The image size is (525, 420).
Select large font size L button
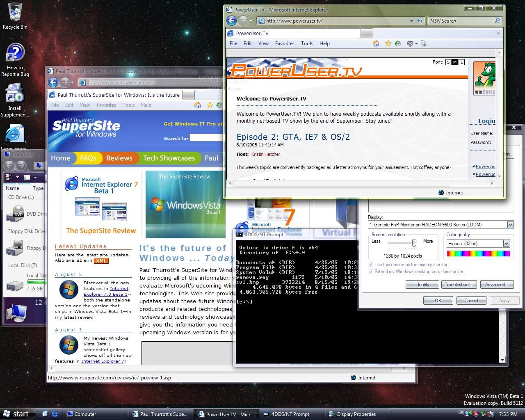(461, 62)
